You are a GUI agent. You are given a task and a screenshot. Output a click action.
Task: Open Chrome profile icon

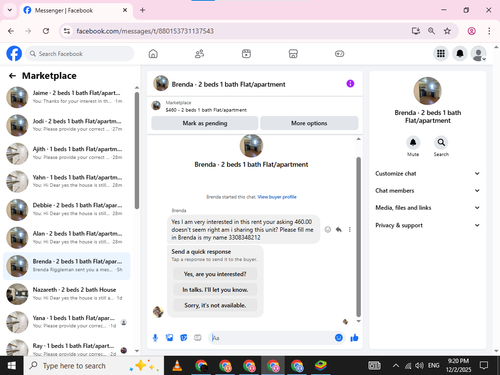click(471, 31)
